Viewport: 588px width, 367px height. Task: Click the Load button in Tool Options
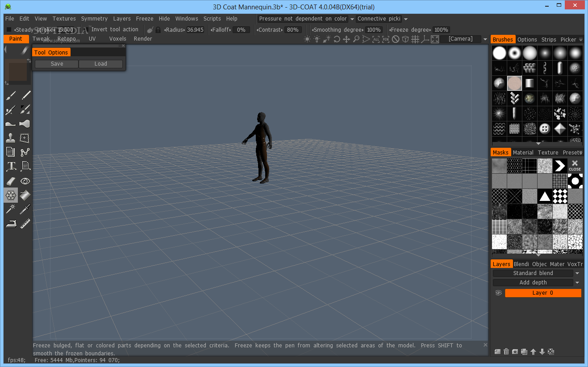point(101,64)
